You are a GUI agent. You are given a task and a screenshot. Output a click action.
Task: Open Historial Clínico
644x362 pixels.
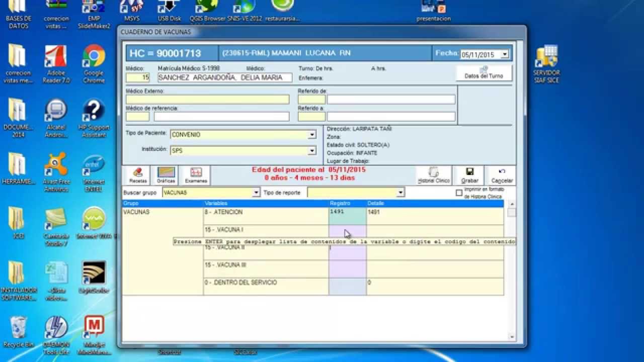point(434,175)
